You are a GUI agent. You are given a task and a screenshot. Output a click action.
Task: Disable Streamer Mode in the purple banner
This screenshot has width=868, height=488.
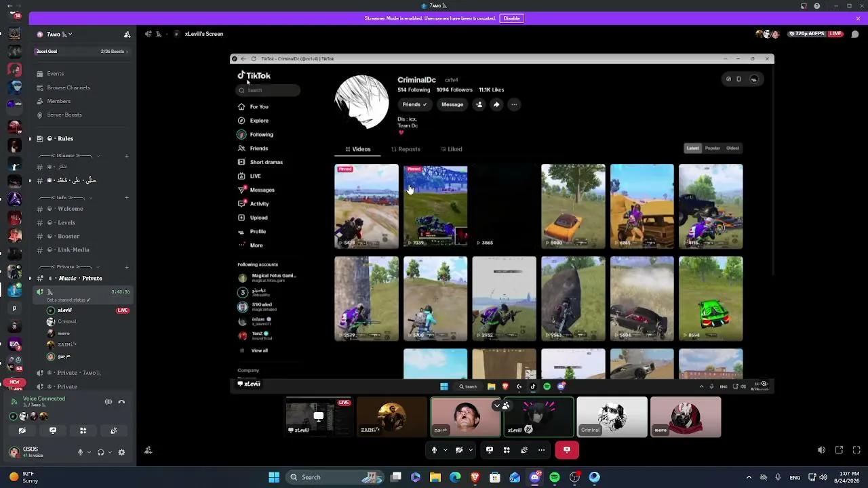pos(512,18)
